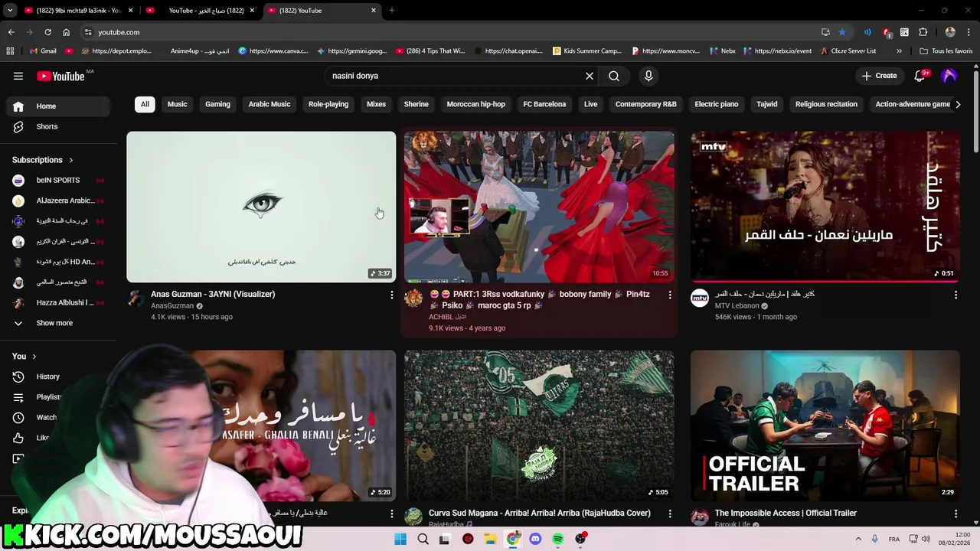The width and height of the screenshot is (980, 551).
Task: Open the Home sidebar item
Action: pos(58,106)
